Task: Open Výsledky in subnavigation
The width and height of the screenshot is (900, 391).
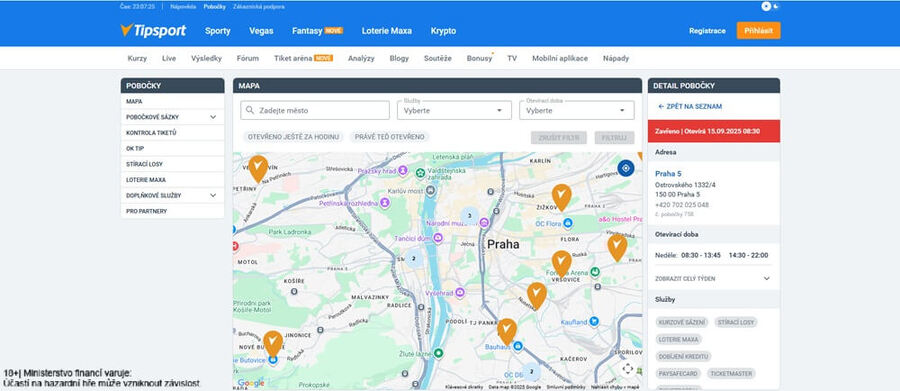Action: (x=206, y=58)
